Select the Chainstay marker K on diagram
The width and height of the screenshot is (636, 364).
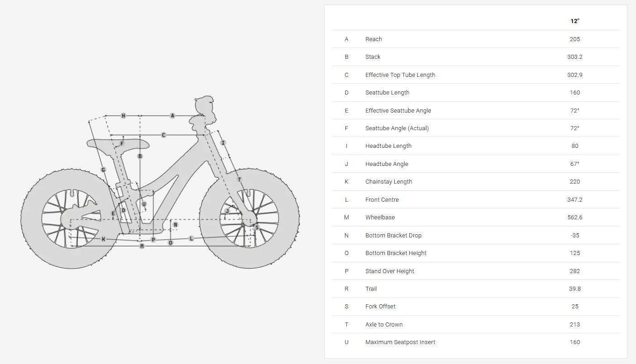click(x=103, y=239)
